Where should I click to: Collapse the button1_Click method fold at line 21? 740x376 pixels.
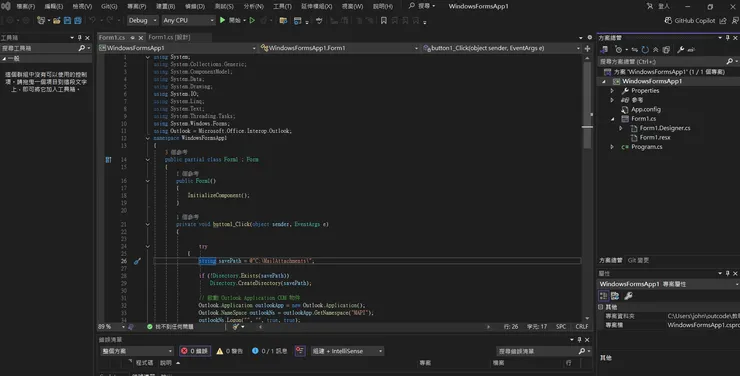[148, 225]
